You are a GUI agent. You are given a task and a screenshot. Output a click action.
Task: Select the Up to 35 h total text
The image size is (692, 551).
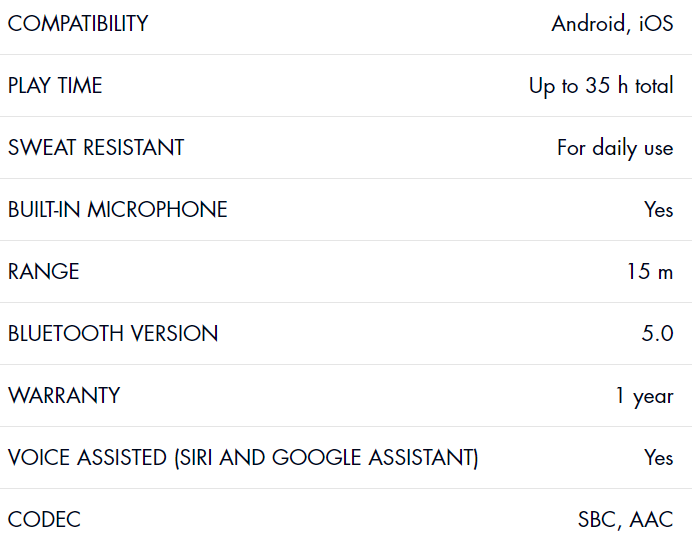pos(601,86)
